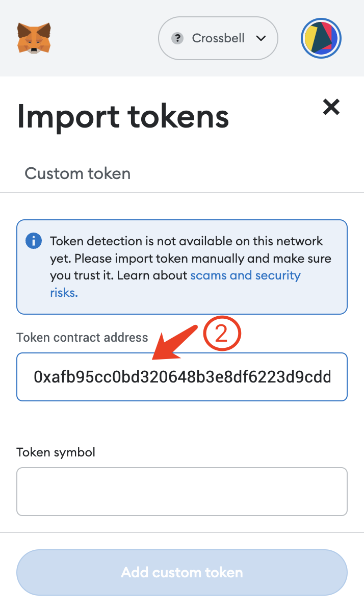Expand the network chevron next to Crossbell
The height and width of the screenshot is (612, 364).
(x=261, y=38)
